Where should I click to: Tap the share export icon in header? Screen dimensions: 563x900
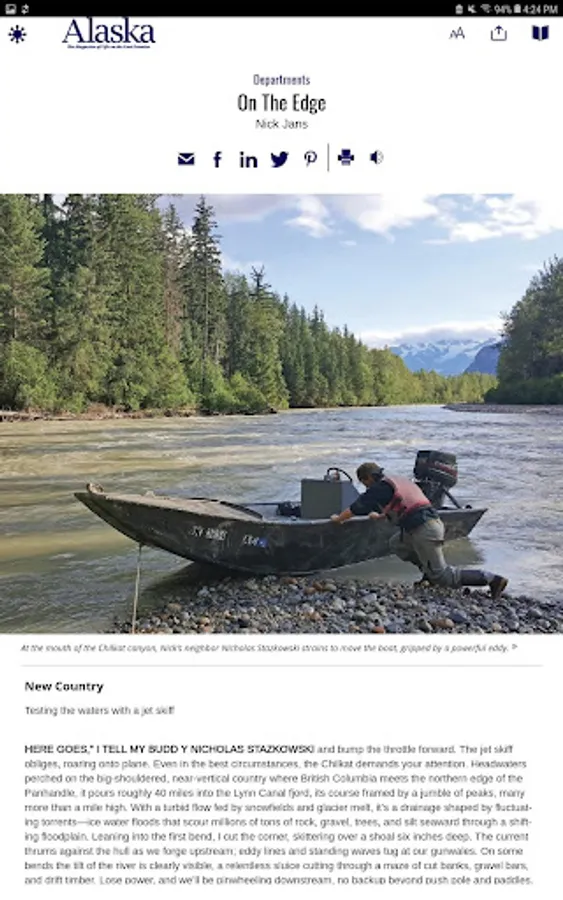click(498, 33)
